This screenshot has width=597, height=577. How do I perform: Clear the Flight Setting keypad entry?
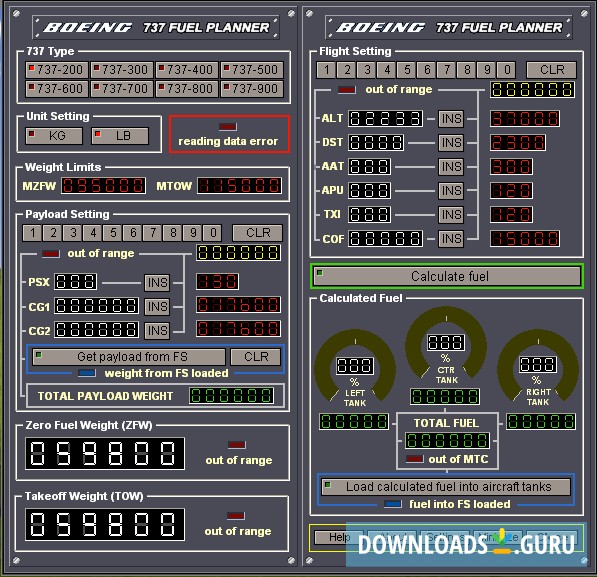pos(552,70)
